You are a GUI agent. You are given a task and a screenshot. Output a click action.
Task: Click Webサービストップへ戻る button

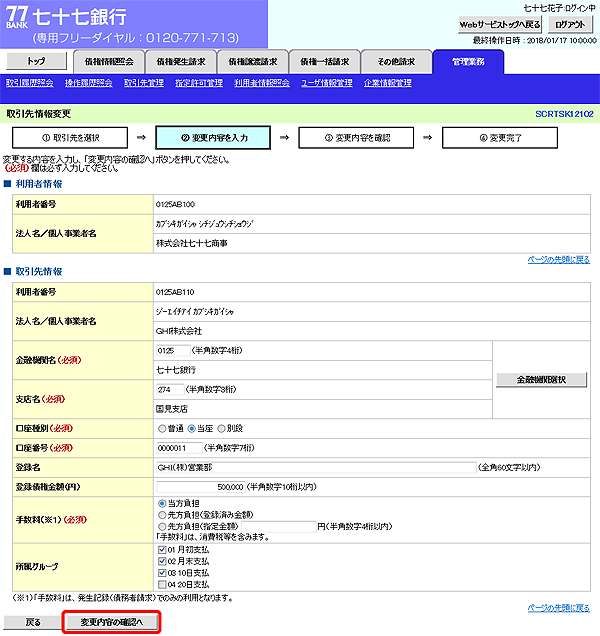pos(500,25)
